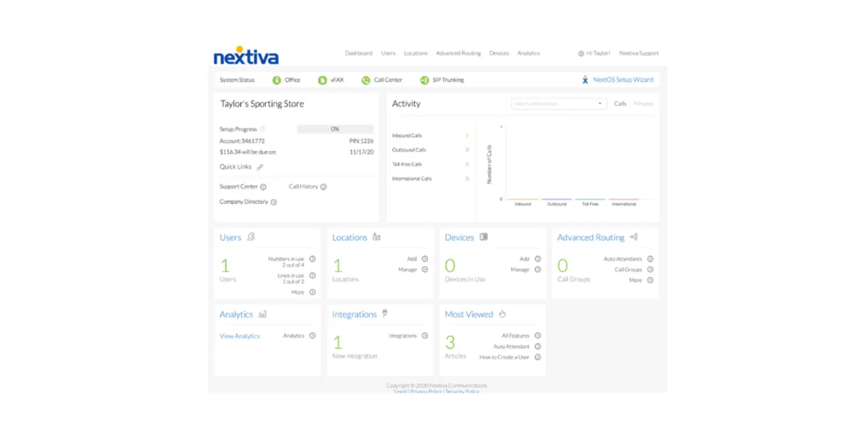Viewport: 868px width, 425px height.
Task: Go to Users in top navigation
Action: point(388,53)
